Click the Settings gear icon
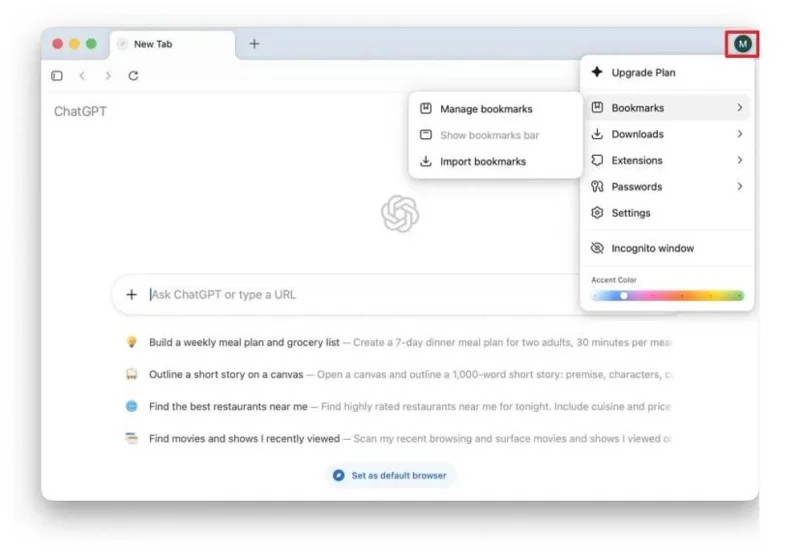The height and width of the screenshot is (554, 800). 597,213
